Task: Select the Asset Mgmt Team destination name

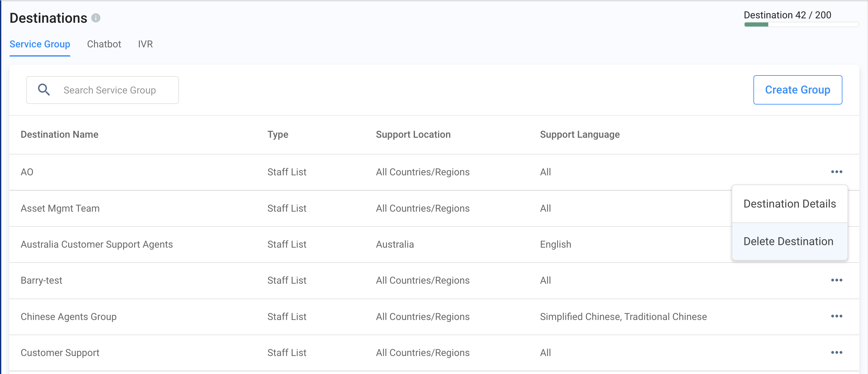Action: click(x=60, y=208)
